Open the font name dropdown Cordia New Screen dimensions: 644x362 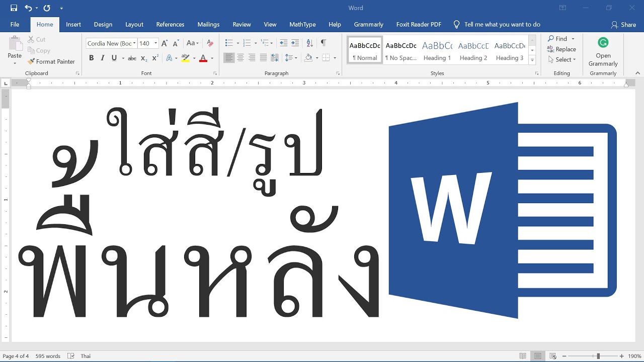[134, 43]
